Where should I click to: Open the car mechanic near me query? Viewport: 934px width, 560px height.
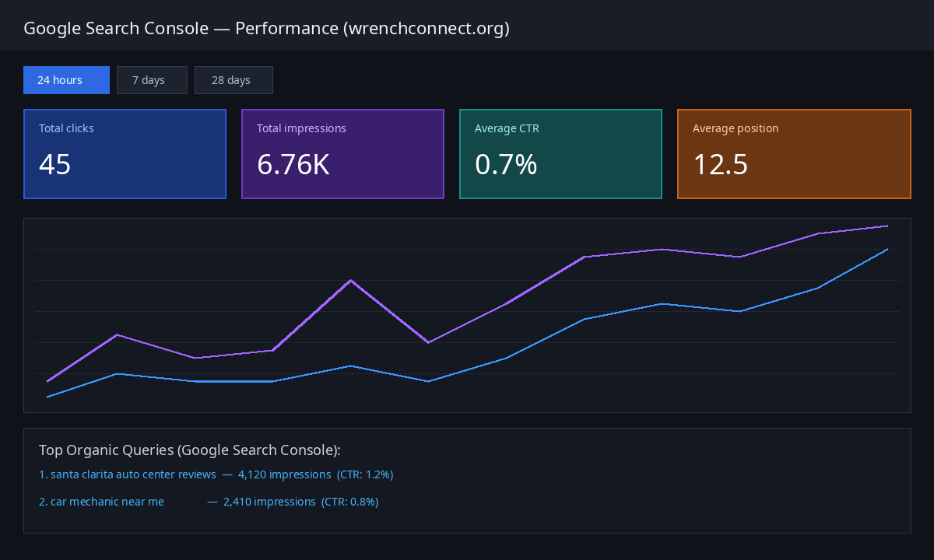tap(101, 502)
